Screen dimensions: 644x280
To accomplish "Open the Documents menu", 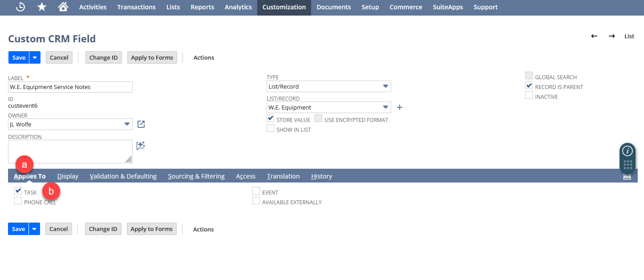I will [334, 7].
